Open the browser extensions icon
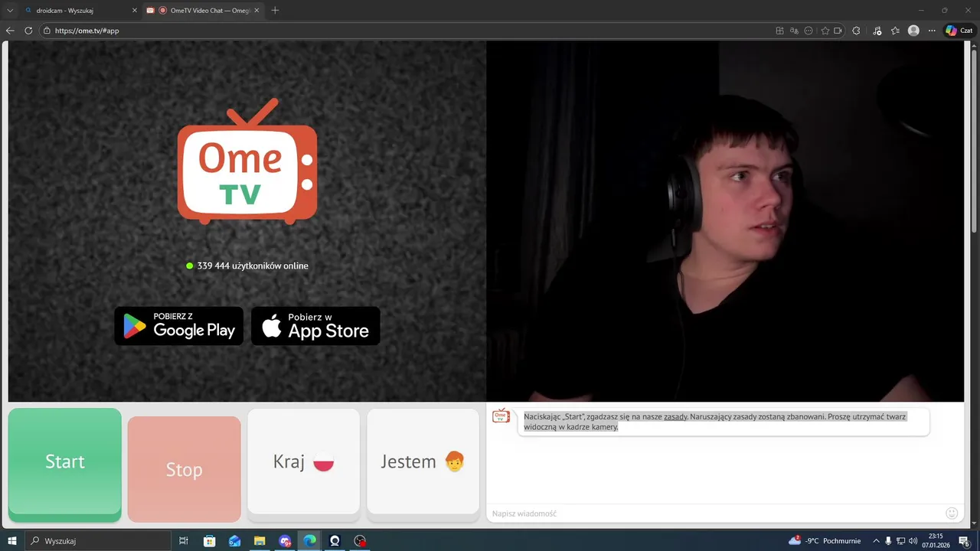Image resolution: width=980 pixels, height=551 pixels. point(856,31)
